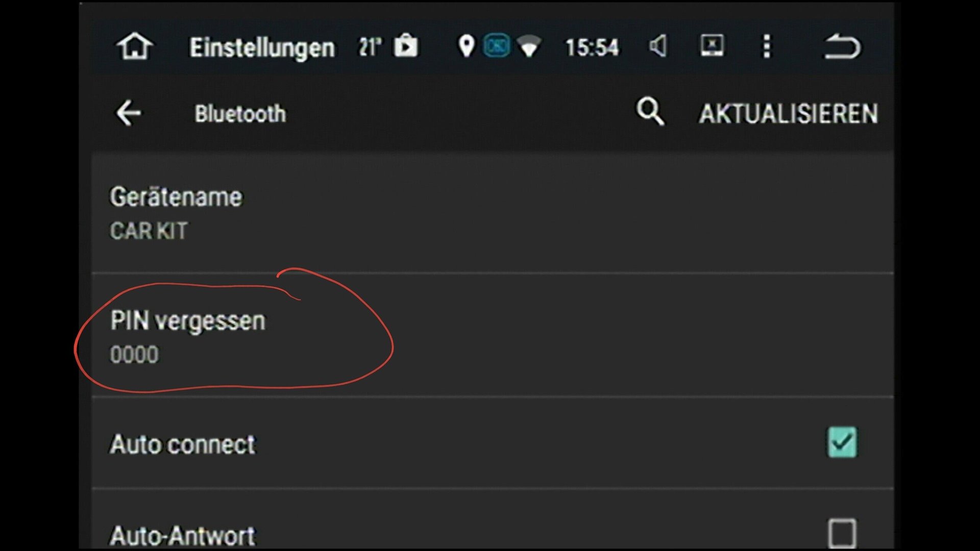Tap the Einstellungen title text

[262, 48]
